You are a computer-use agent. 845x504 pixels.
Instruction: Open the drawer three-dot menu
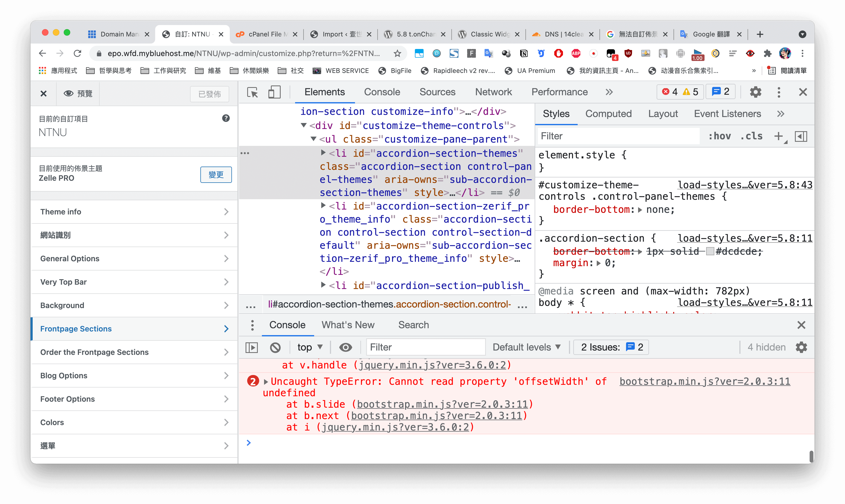click(x=252, y=325)
